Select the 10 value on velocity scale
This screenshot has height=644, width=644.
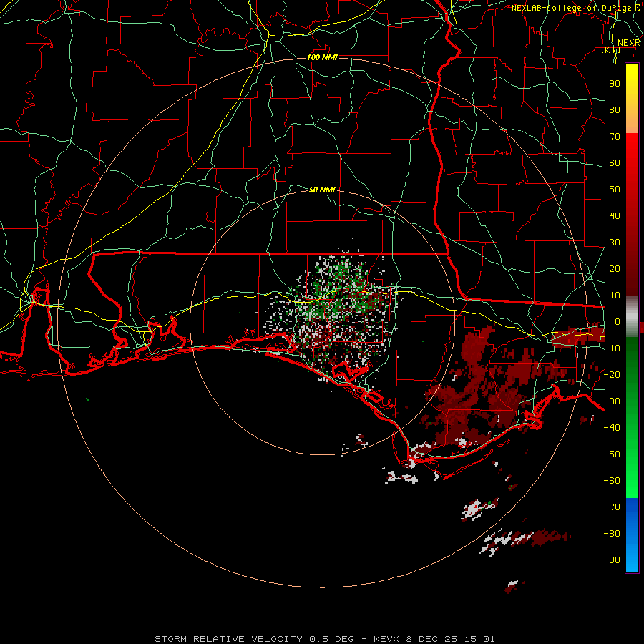pyautogui.click(x=615, y=296)
